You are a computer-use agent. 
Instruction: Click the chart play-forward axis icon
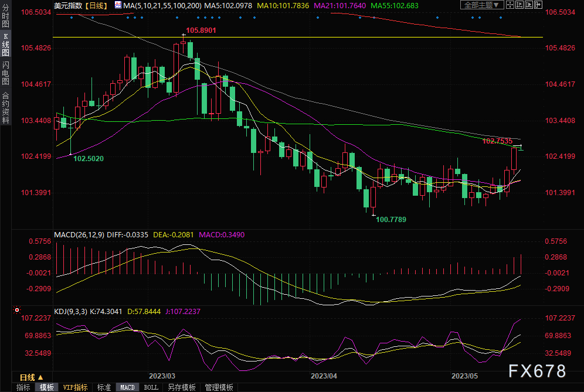pyautogui.click(x=529, y=5)
